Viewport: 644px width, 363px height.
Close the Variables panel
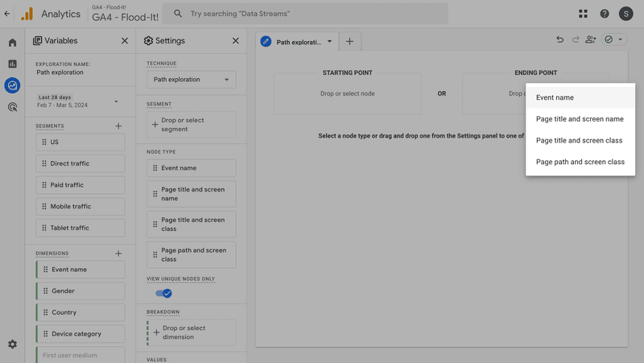pos(125,41)
